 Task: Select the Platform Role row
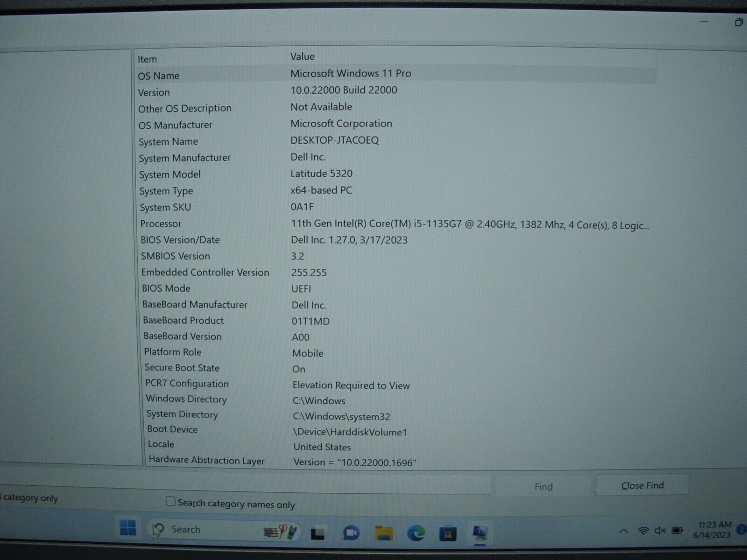click(x=398, y=352)
